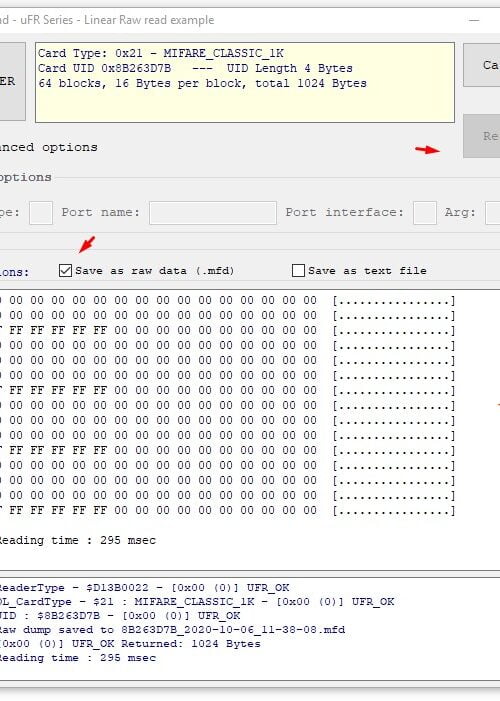Click the Raw dump saved to .mfd log line
The image size is (500, 701).
click(172, 629)
